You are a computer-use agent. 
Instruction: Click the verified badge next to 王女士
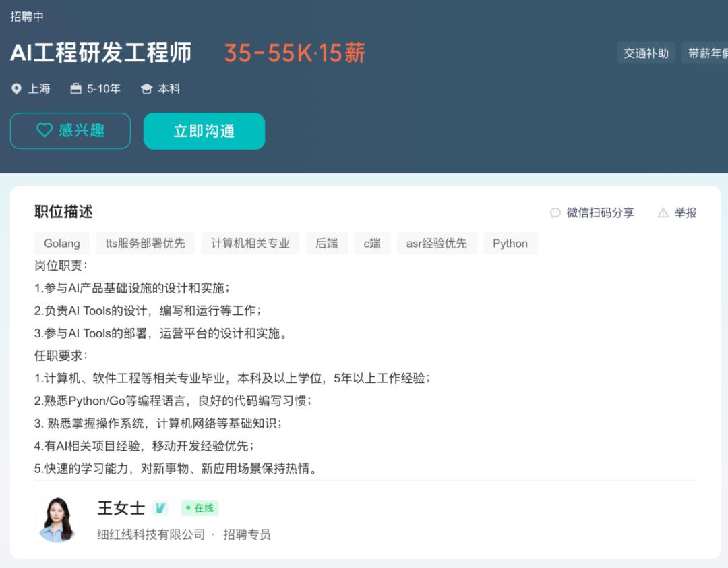[x=160, y=508]
